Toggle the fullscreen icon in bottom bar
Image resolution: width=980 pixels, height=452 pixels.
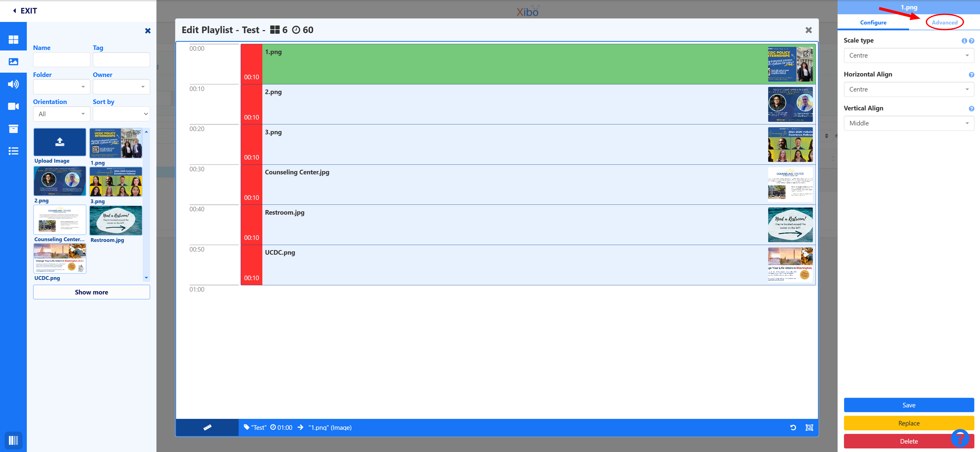tap(809, 427)
